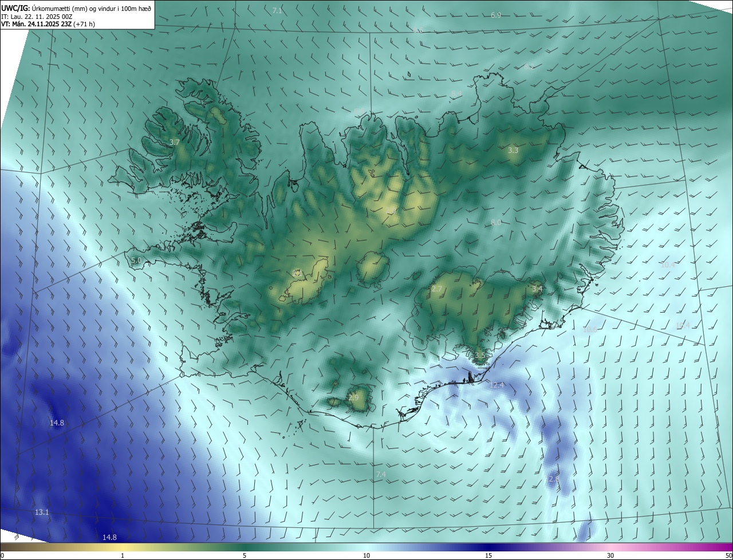Image resolution: width=733 pixels, height=560 pixels.
Task: Select the 6.9 value label on the map
Action: 496,15
